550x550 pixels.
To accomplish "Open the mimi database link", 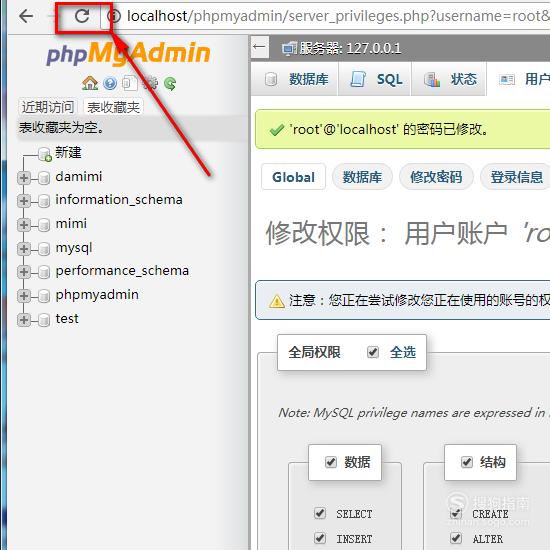I will (71, 223).
